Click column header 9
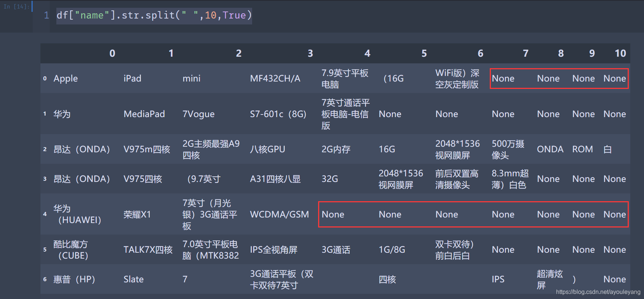 (592, 53)
